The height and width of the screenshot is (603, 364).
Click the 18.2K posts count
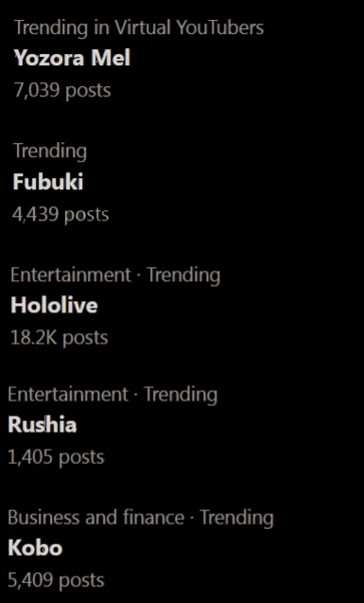pyautogui.click(x=60, y=338)
